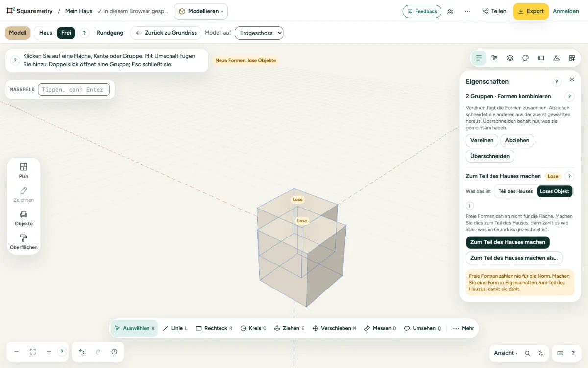Select the Verschieben move tool

(334, 328)
